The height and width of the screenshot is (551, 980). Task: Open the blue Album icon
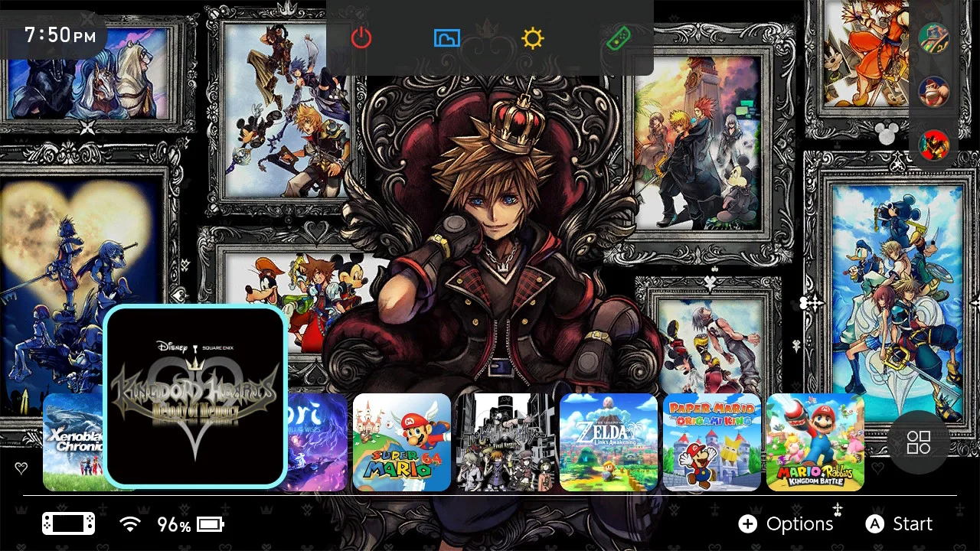[447, 37]
